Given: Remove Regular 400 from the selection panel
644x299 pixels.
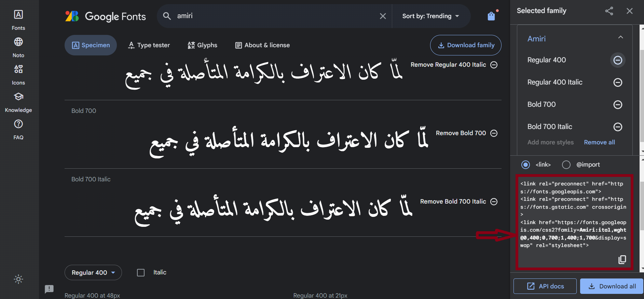Looking at the screenshot, I should (x=618, y=60).
